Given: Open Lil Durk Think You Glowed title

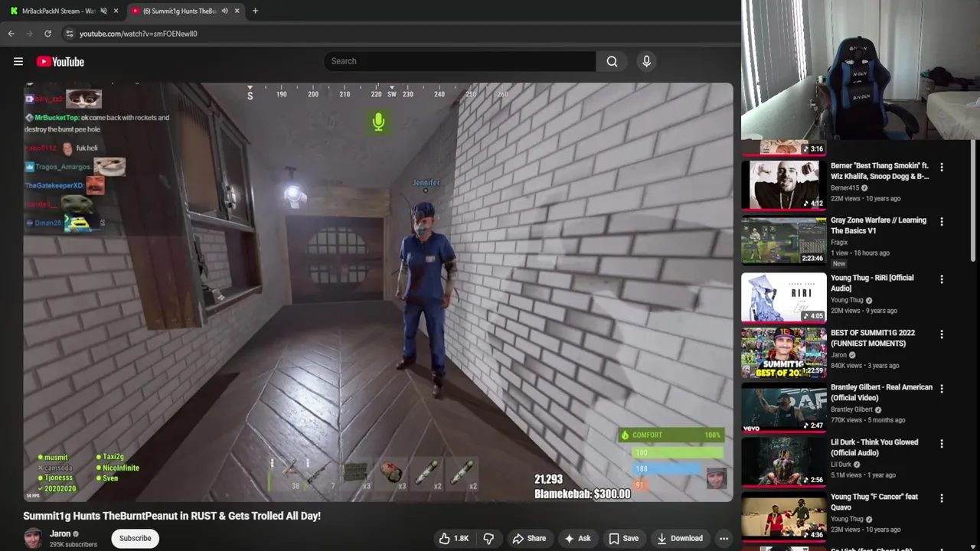Looking at the screenshot, I should (874, 447).
